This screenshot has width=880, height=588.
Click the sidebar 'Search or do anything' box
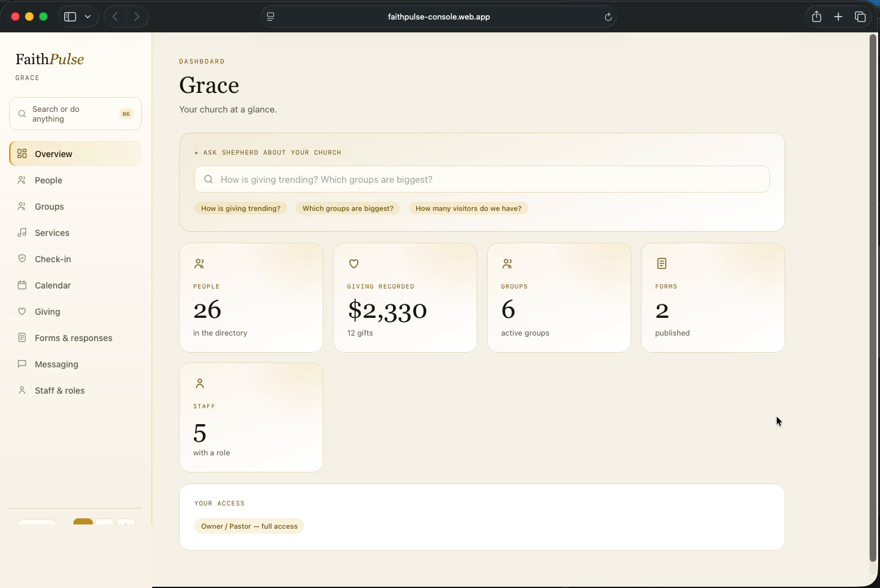click(x=75, y=114)
